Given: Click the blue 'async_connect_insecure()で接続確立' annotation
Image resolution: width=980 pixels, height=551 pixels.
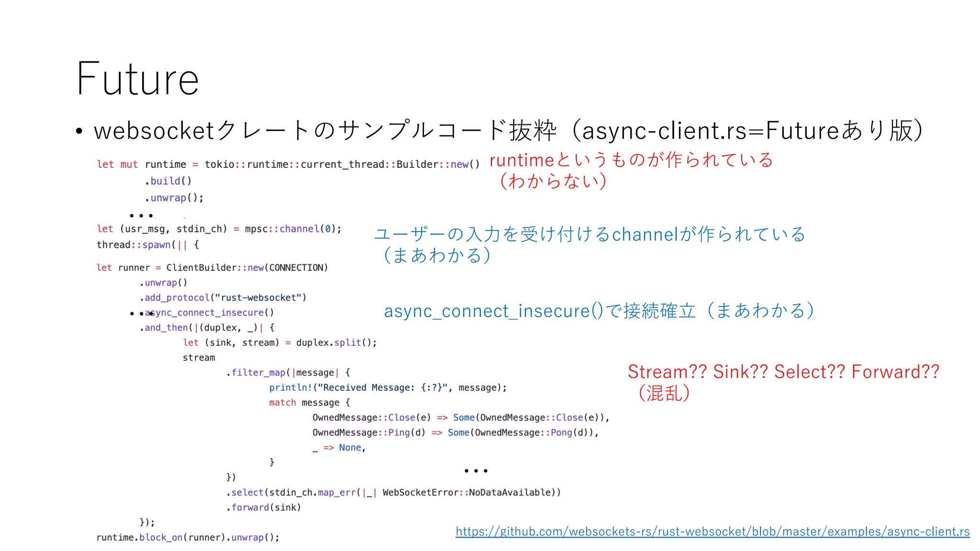Looking at the screenshot, I should click(599, 311).
